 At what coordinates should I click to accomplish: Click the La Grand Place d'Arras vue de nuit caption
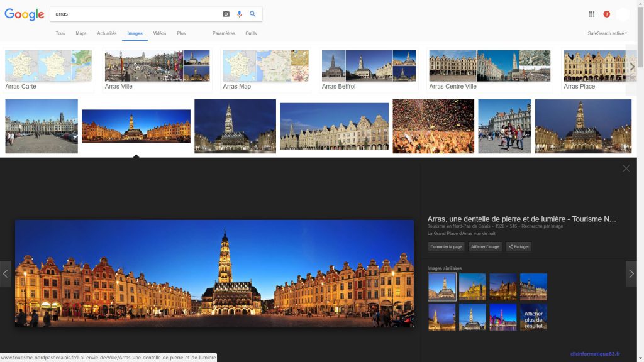point(461,234)
